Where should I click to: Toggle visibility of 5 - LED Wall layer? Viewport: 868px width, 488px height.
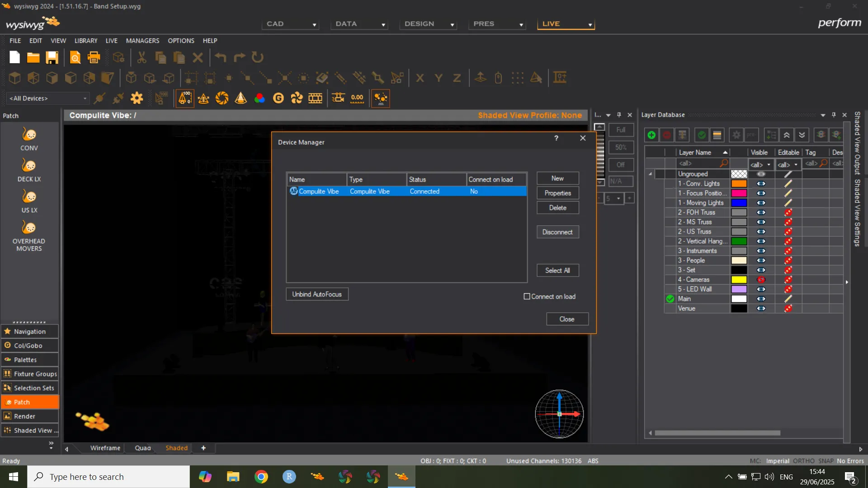tap(761, 289)
